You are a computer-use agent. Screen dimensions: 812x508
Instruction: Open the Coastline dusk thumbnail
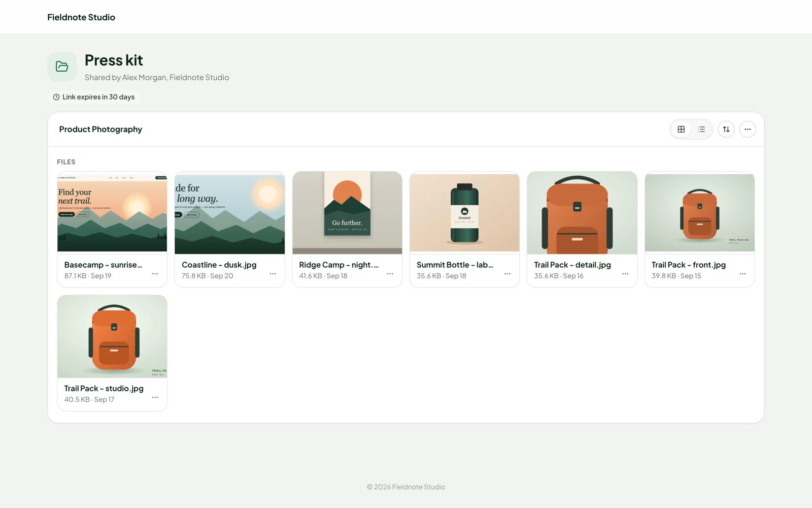coord(229,213)
